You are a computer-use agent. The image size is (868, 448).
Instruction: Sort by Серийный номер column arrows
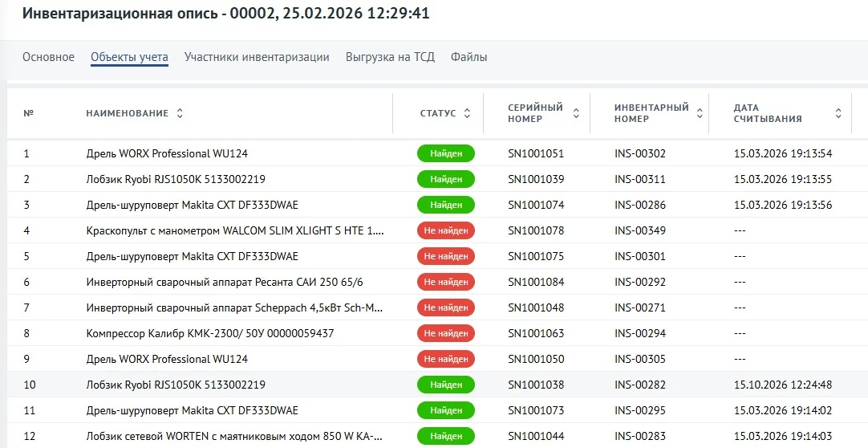pyautogui.click(x=576, y=113)
